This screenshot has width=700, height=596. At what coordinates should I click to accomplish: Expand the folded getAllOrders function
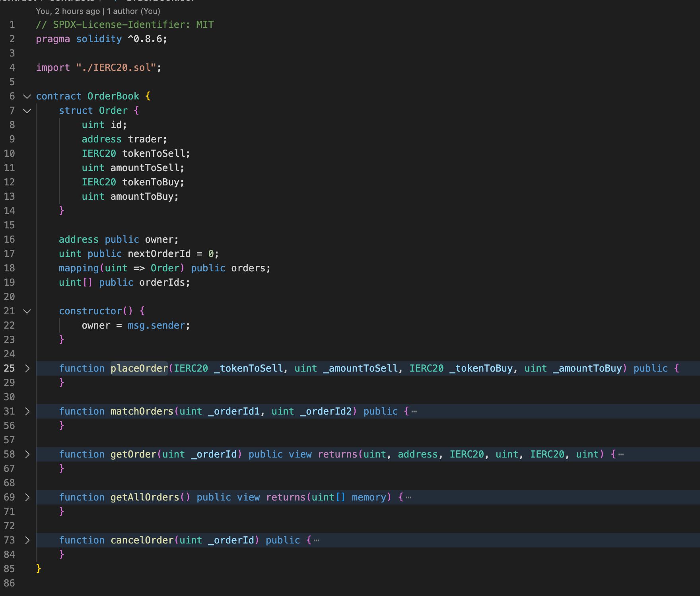click(27, 497)
